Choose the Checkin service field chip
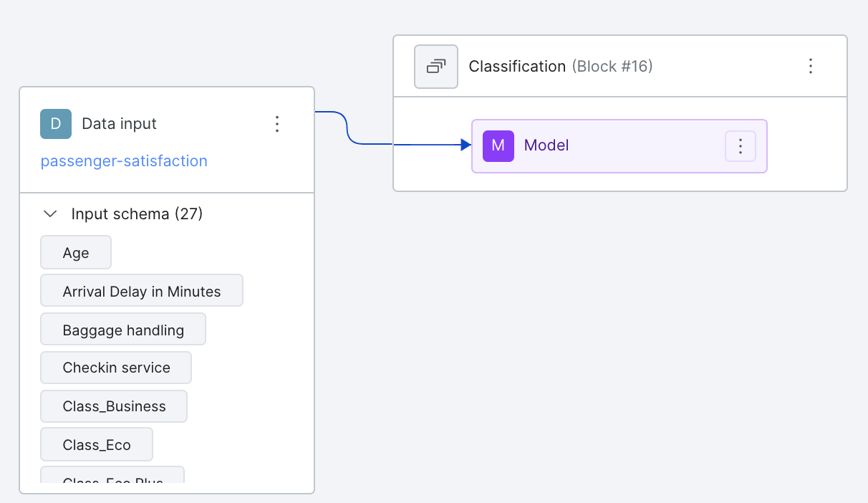This screenshot has width=868, height=503. (116, 368)
